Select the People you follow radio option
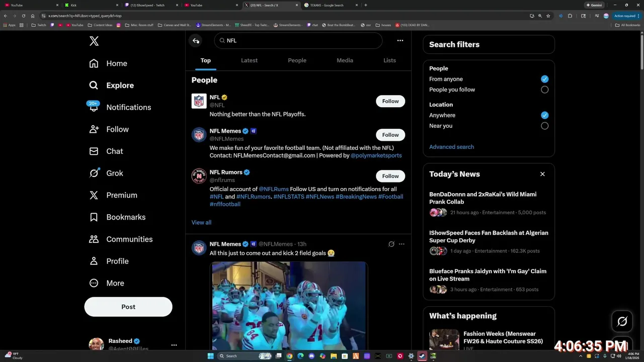This screenshot has width=644, height=362. click(x=544, y=89)
